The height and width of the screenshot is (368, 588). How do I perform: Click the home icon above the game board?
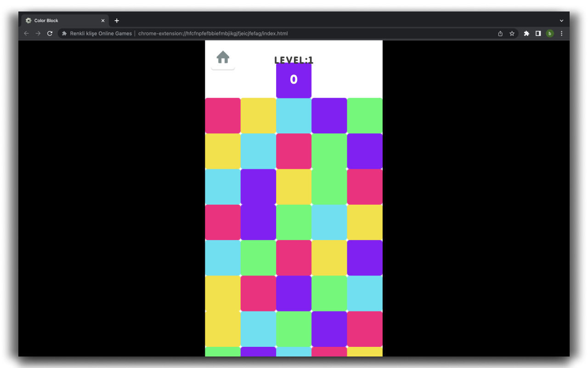click(223, 57)
